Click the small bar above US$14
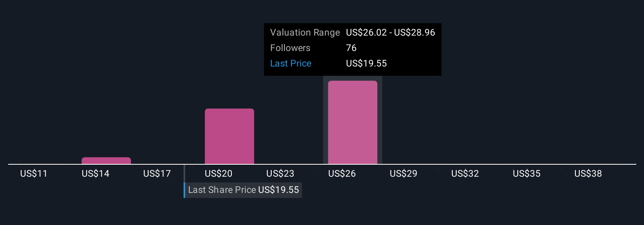Image resolution: width=644 pixels, height=225 pixels. [106, 160]
